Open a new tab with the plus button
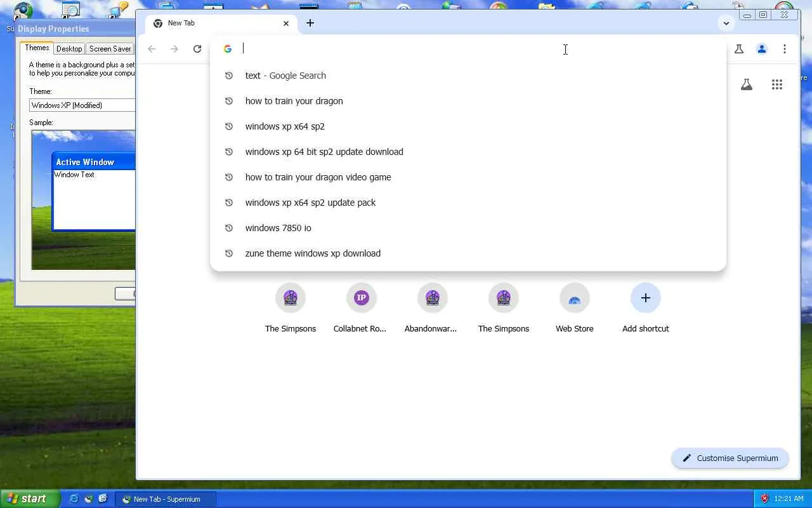 (x=310, y=23)
